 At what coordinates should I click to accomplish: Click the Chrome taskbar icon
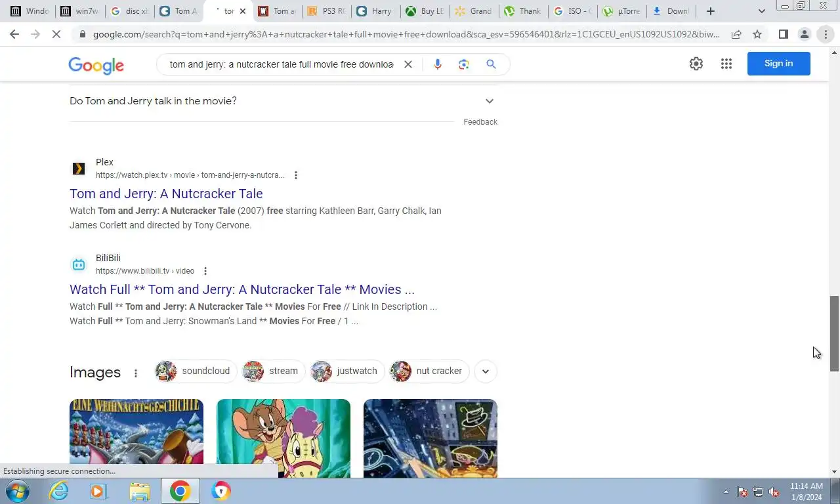[180, 491]
